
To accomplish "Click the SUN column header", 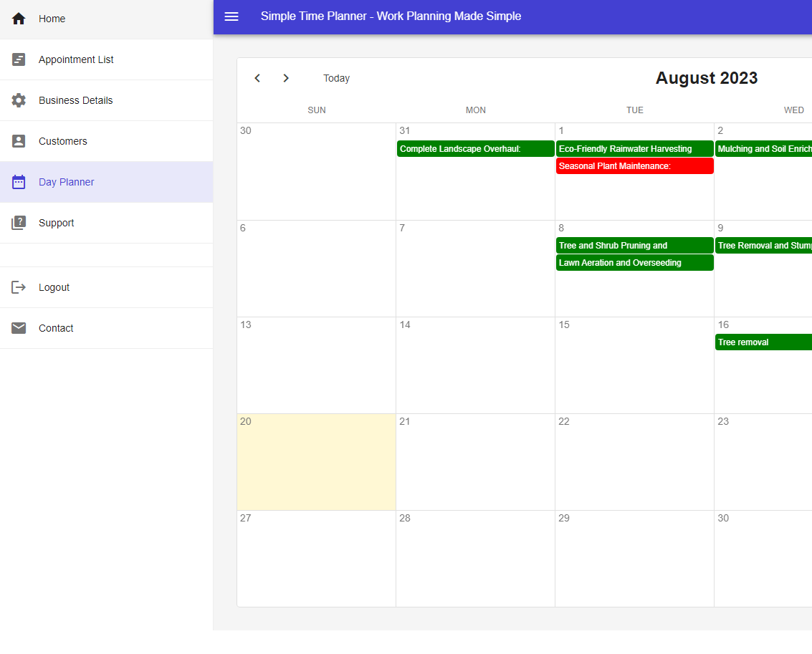I will (316, 110).
